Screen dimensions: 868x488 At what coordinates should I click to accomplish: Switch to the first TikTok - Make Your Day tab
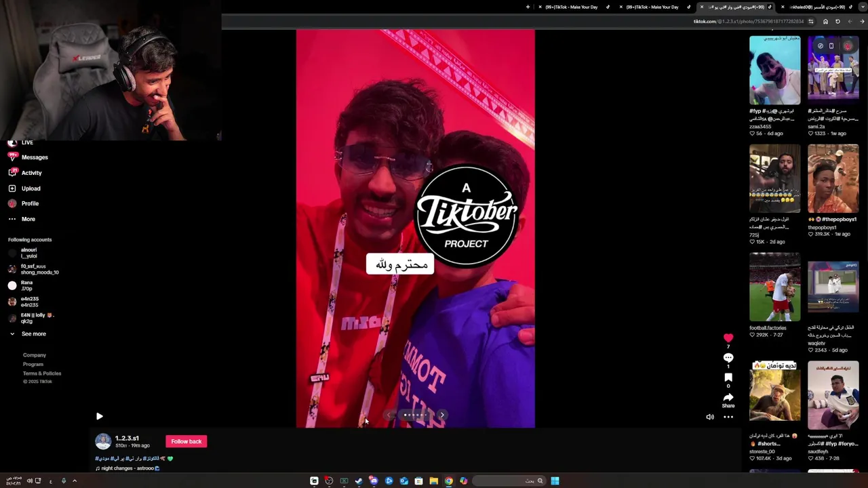coord(574,7)
